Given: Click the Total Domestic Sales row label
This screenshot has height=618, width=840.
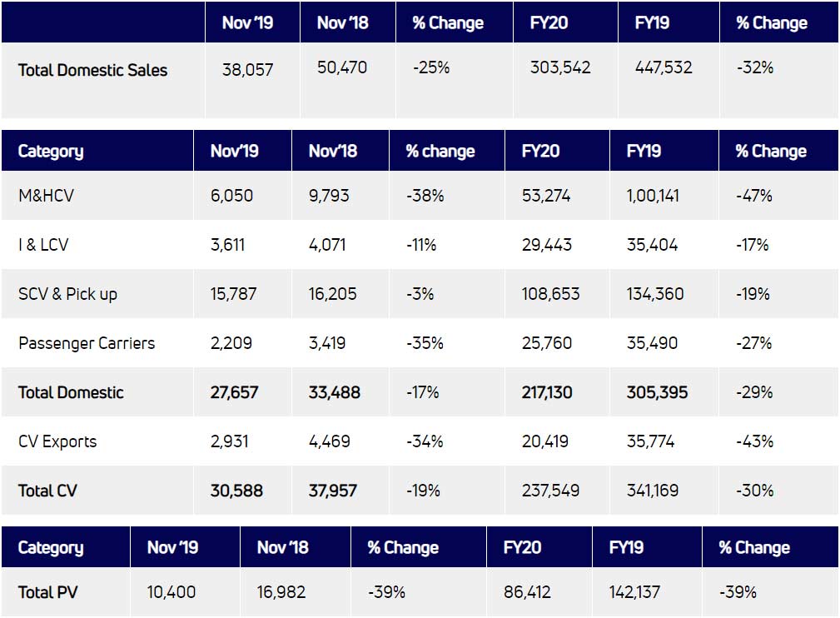Looking at the screenshot, I should pos(92,70).
